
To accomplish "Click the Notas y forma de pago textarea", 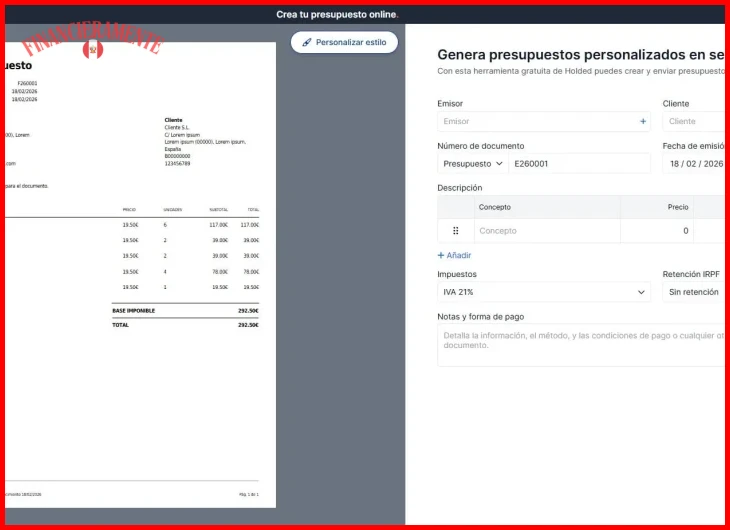I will pos(583,345).
